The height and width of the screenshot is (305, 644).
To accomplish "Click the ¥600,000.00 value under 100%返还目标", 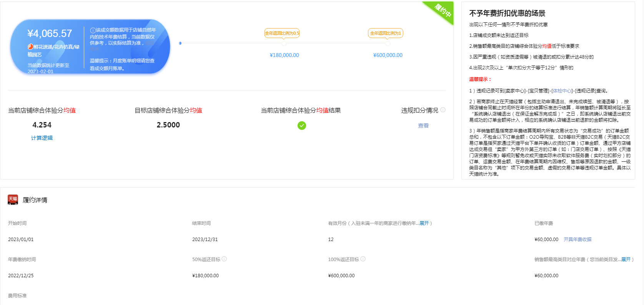I will coord(341,276).
